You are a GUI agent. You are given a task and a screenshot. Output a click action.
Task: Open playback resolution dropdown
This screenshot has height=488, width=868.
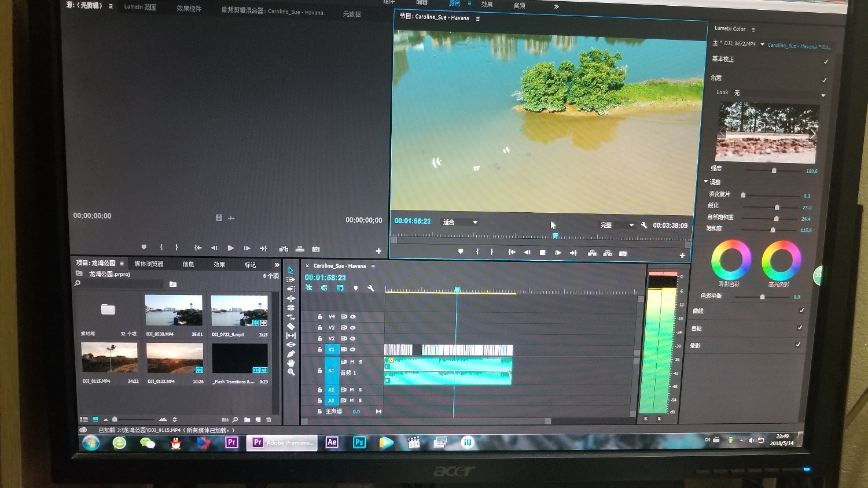[x=616, y=225]
